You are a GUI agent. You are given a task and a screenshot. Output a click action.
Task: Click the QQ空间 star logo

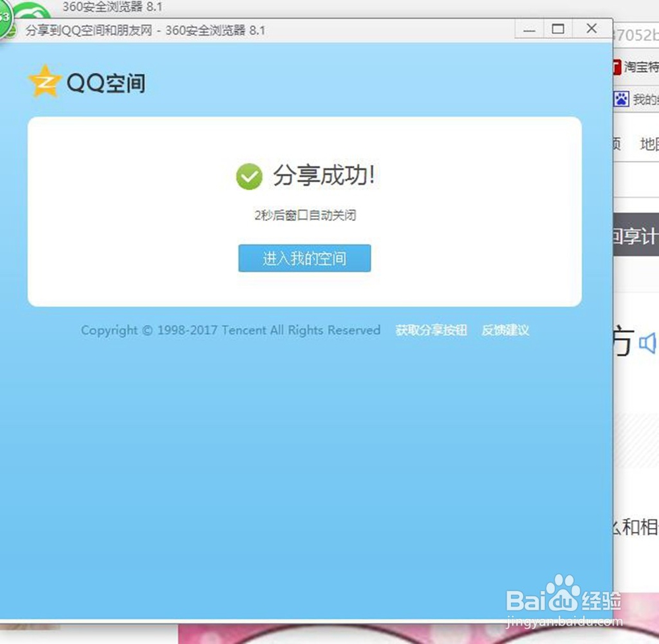click(45, 82)
